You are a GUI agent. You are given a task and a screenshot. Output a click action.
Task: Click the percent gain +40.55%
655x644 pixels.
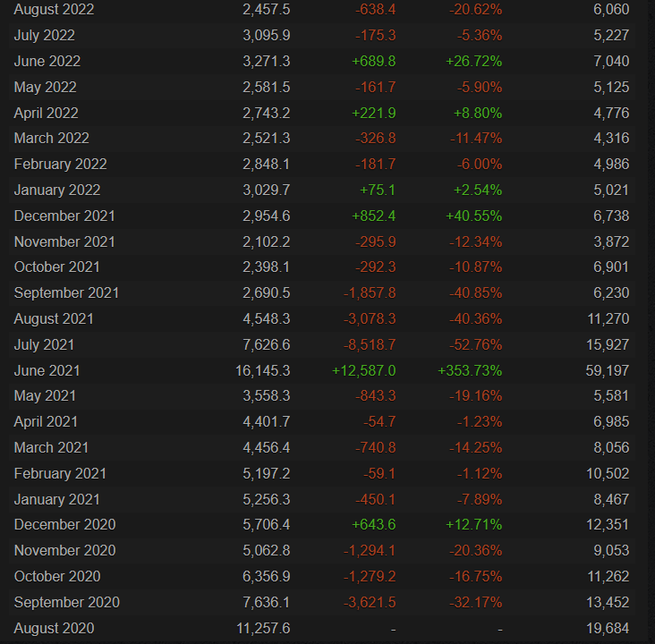click(x=474, y=216)
